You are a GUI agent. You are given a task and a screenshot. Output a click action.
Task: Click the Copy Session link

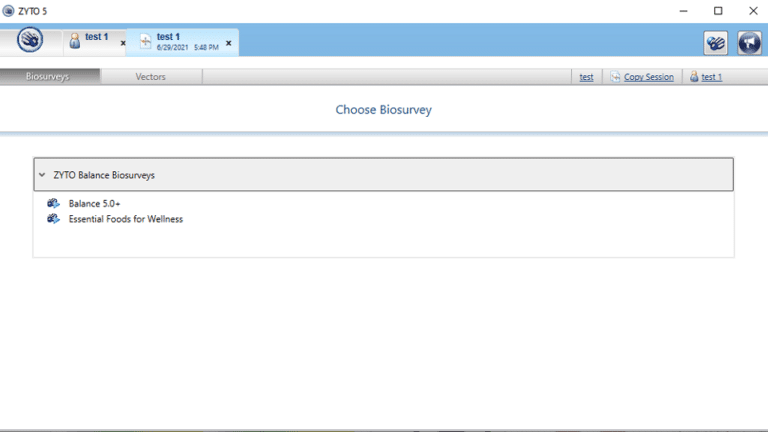(x=648, y=77)
